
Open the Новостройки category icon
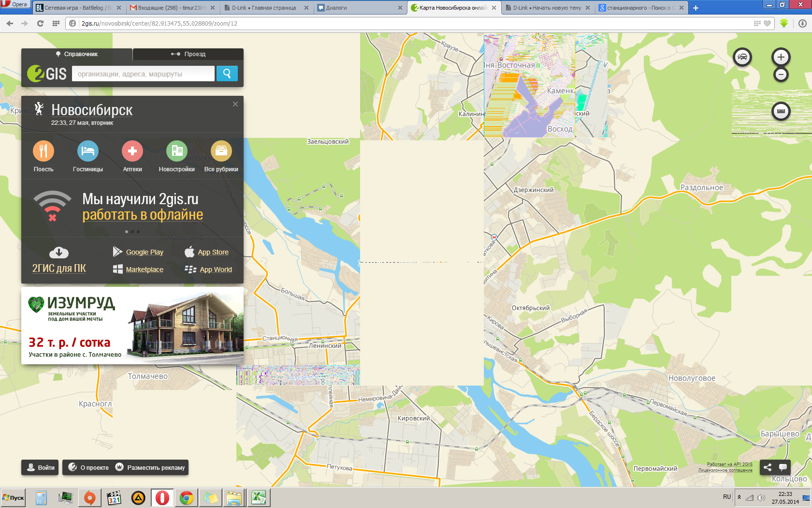177,151
